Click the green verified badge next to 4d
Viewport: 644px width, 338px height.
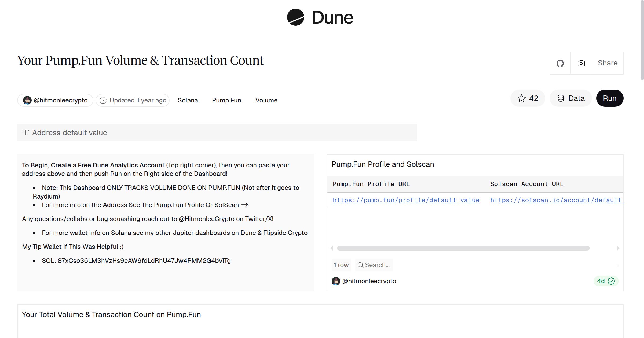pyautogui.click(x=611, y=281)
